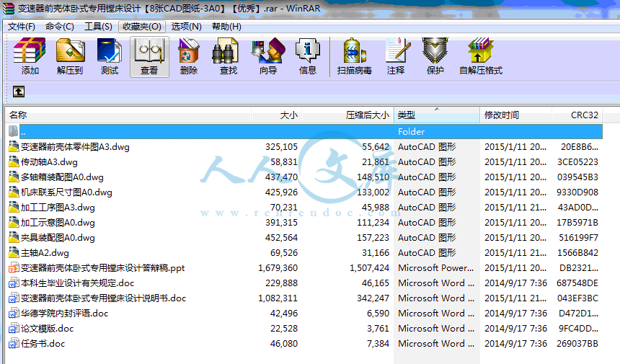The width and height of the screenshot is (620, 364).
Task: Click size value 452,564
Action: pos(282,238)
